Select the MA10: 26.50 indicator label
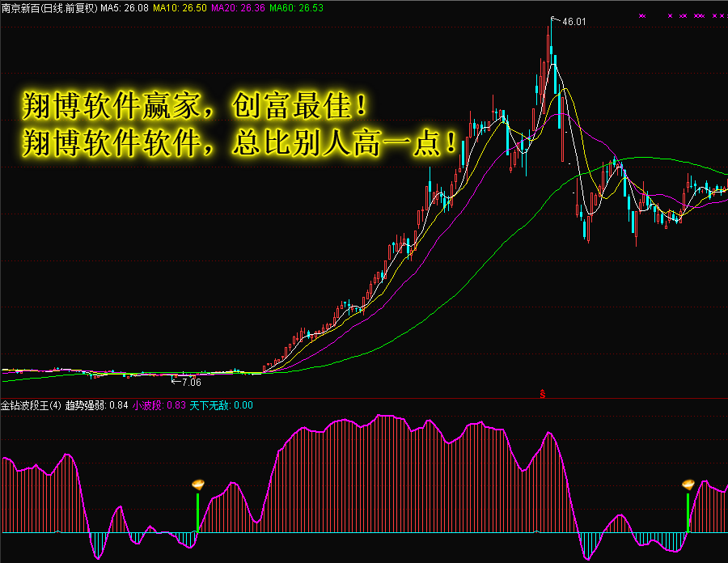The image size is (728, 563). [180, 8]
